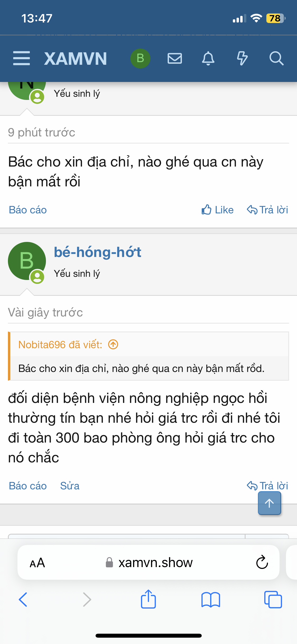Image resolution: width=297 pixels, height=644 pixels.
Task: Tap the xamvn.show address bar
Action: tap(149, 562)
